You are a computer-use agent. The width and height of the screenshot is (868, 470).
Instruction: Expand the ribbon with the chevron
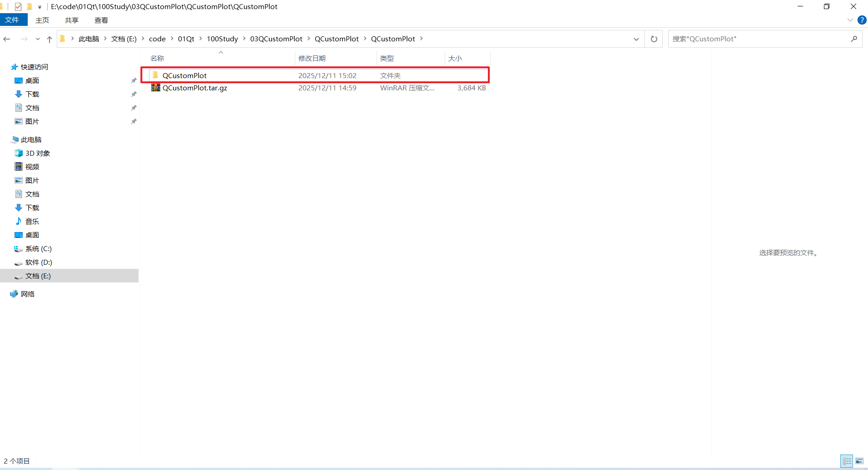[x=850, y=20]
